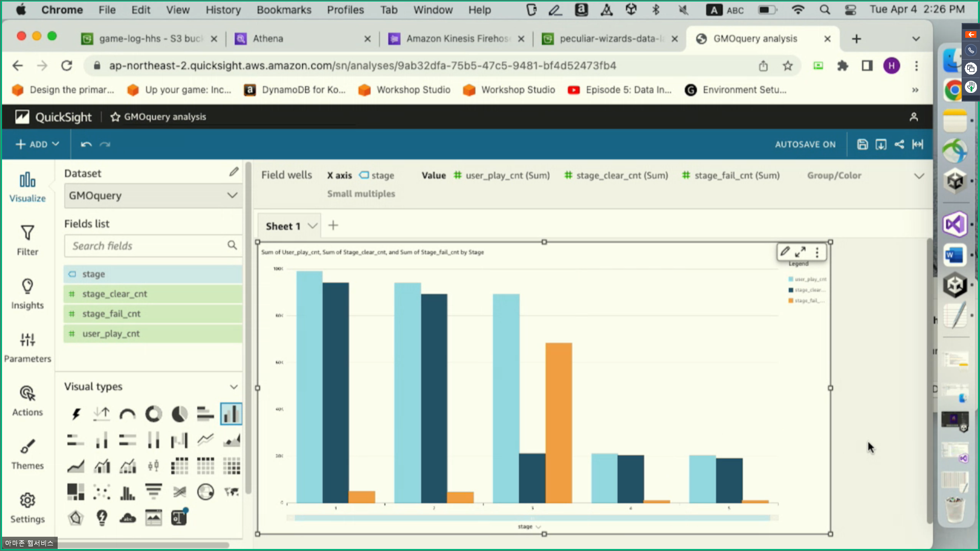Image resolution: width=980 pixels, height=551 pixels.
Task: Open the Filter pane in sidebar
Action: click(x=27, y=240)
